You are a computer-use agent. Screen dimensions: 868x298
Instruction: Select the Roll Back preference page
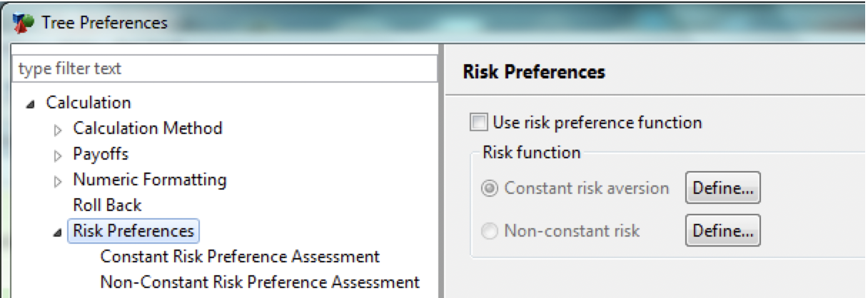tap(107, 205)
